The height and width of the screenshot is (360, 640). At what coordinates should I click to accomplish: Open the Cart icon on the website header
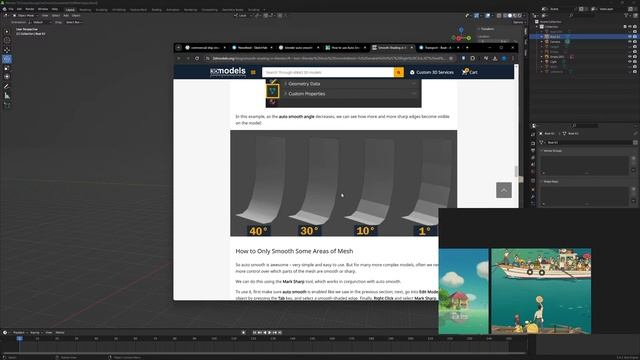(469, 72)
